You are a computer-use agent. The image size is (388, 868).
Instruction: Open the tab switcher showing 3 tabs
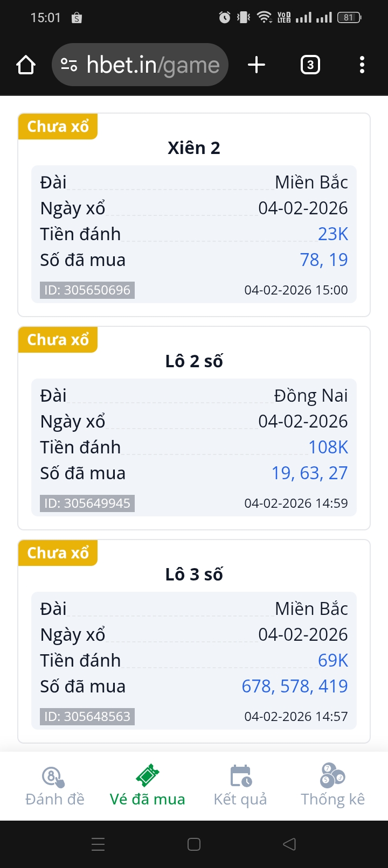coord(310,65)
